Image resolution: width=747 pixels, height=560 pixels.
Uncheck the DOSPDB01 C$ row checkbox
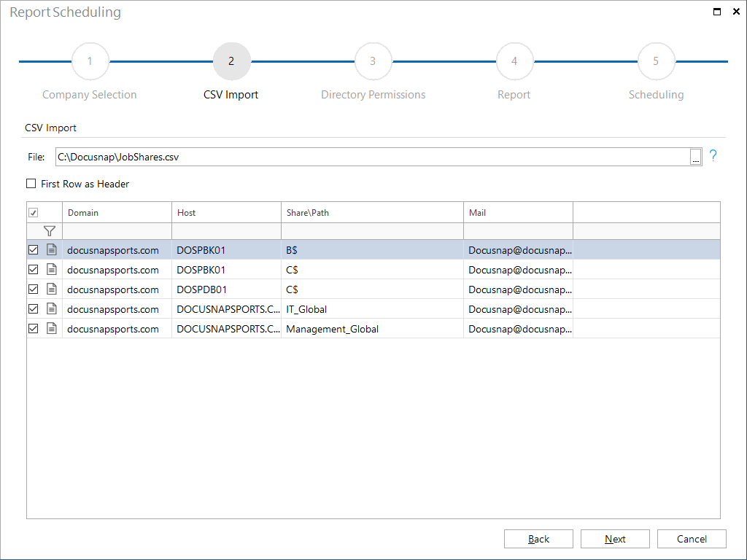click(34, 289)
